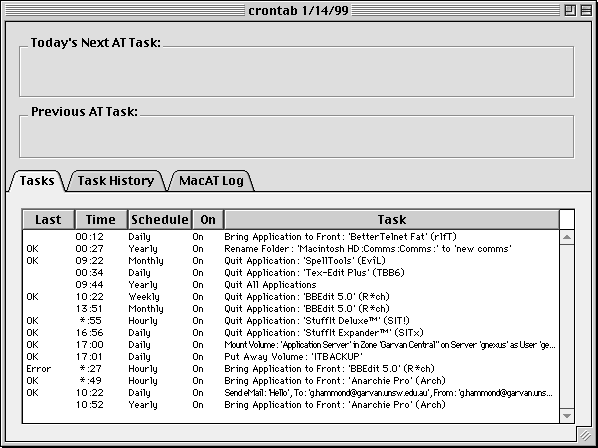This screenshot has width=598, height=448.
Task: Click the Today's Next AT Task box
Action: pos(296,71)
